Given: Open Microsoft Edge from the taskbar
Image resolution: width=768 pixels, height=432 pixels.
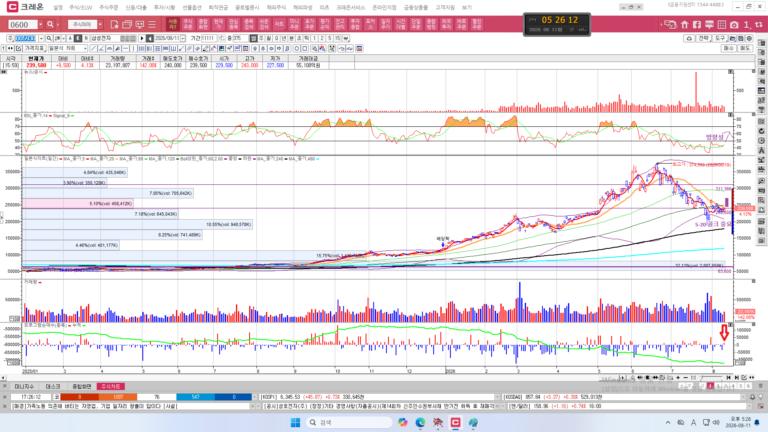Looking at the screenshot, I should 420,422.
